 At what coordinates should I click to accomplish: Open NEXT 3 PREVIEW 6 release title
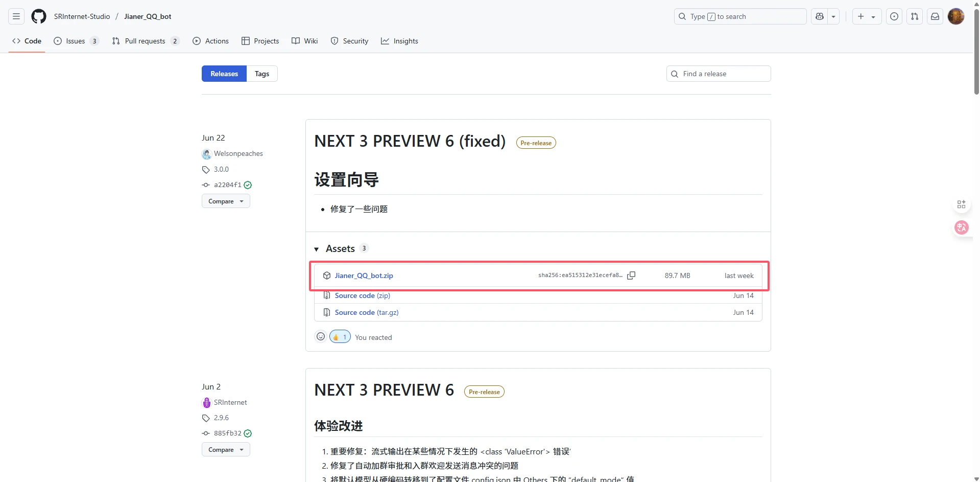click(384, 390)
